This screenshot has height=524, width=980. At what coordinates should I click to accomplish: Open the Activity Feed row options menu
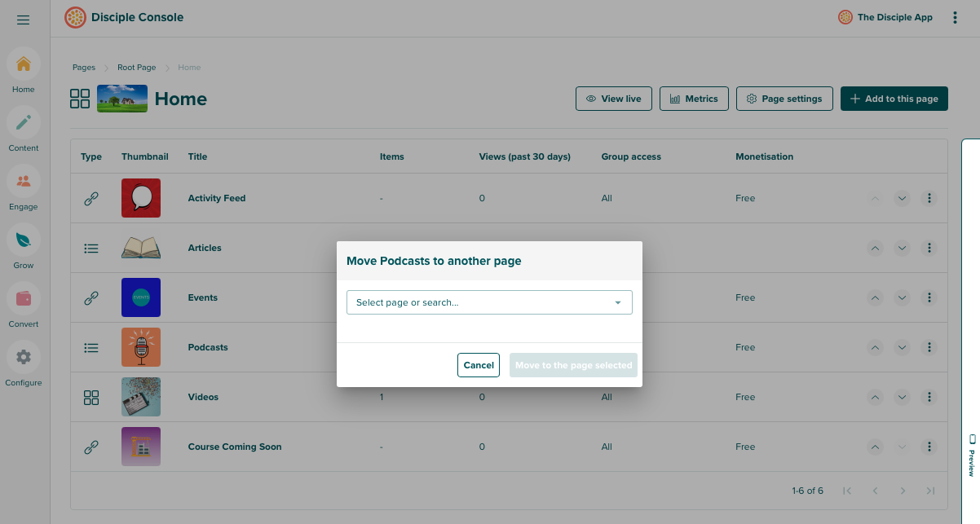(929, 198)
